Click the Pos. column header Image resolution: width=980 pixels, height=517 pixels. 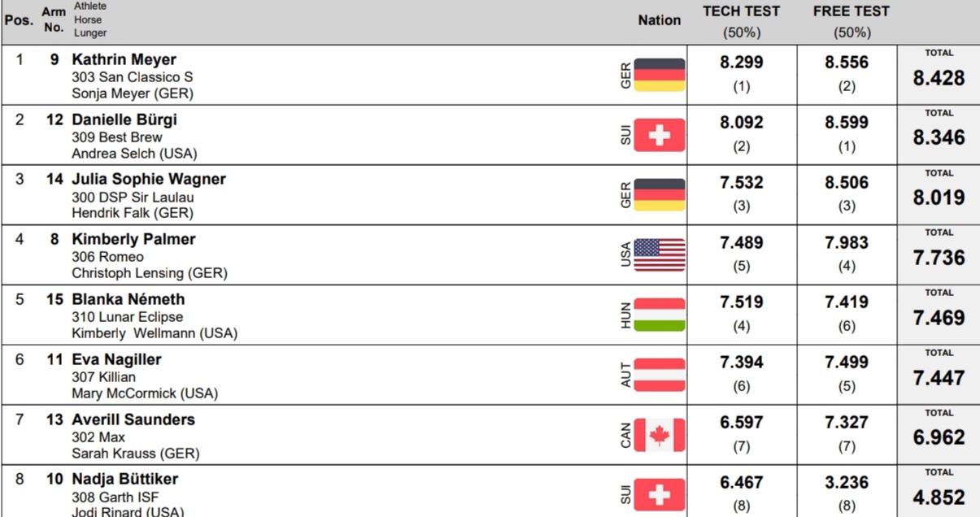[x=19, y=20]
